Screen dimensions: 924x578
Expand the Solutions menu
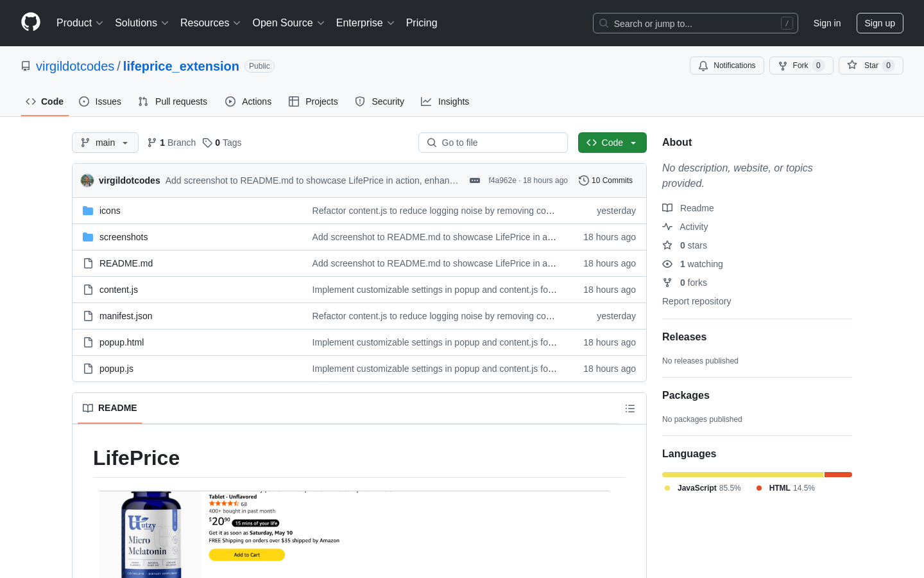[142, 23]
